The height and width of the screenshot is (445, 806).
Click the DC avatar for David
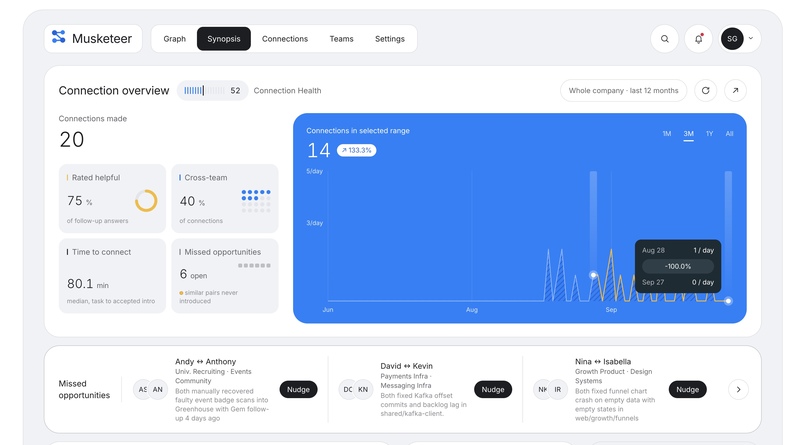(x=347, y=390)
